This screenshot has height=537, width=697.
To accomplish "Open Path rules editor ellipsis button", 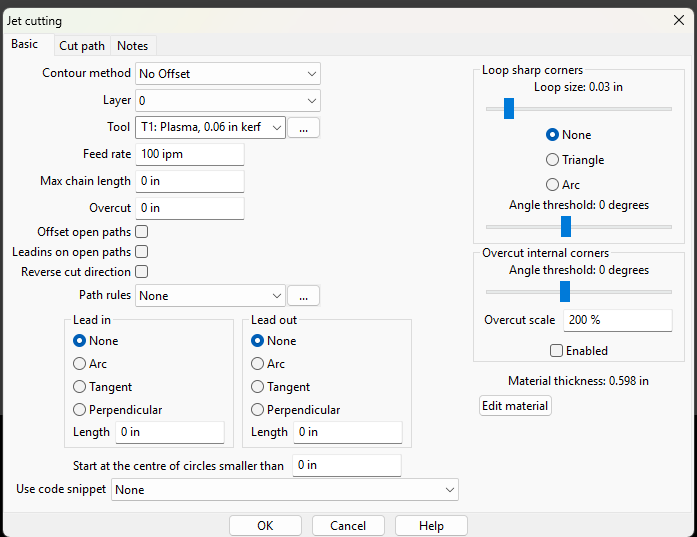I will (303, 296).
